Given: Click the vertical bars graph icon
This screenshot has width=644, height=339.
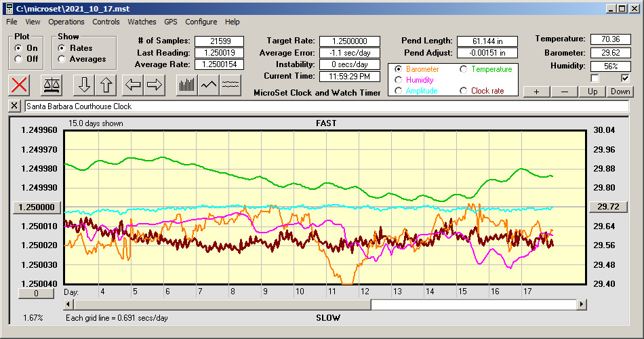Looking at the screenshot, I should point(187,85).
